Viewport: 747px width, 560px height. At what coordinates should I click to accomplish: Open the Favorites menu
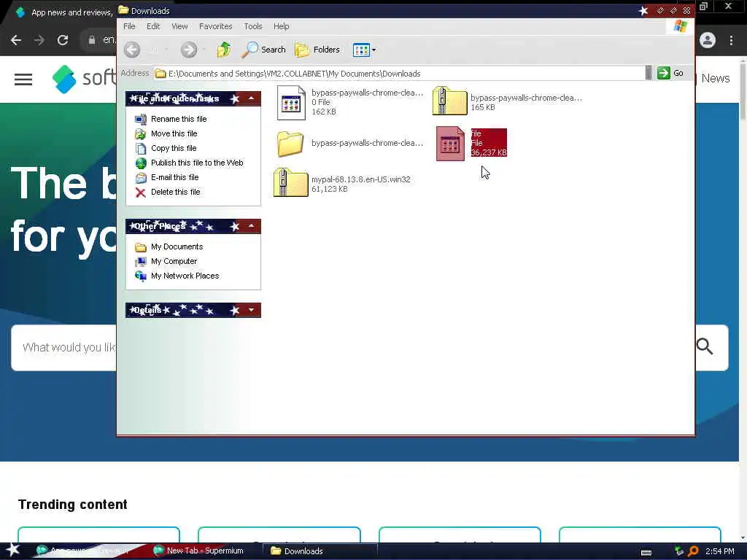click(215, 26)
